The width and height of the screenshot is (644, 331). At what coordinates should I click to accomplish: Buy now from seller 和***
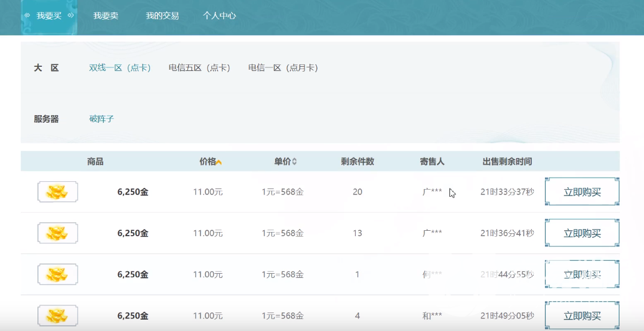tap(582, 315)
